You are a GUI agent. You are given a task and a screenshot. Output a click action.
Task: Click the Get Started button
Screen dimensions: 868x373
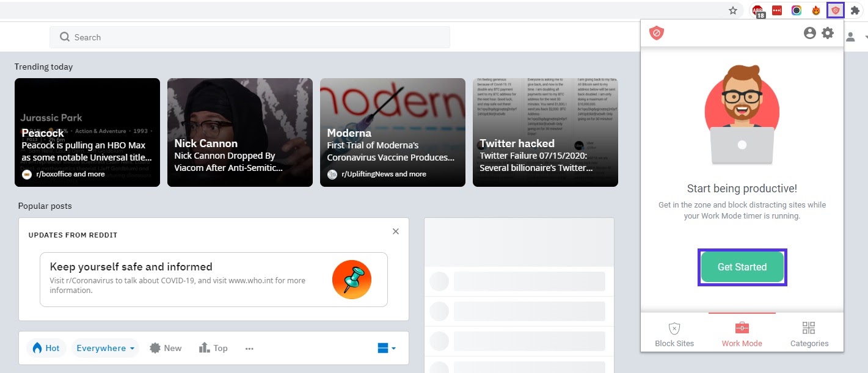pos(742,267)
